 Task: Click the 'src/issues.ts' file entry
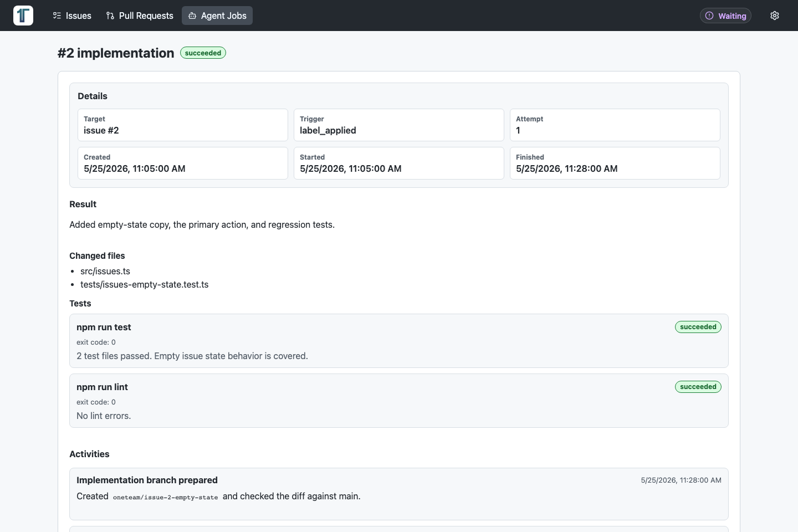click(x=105, y=271)
